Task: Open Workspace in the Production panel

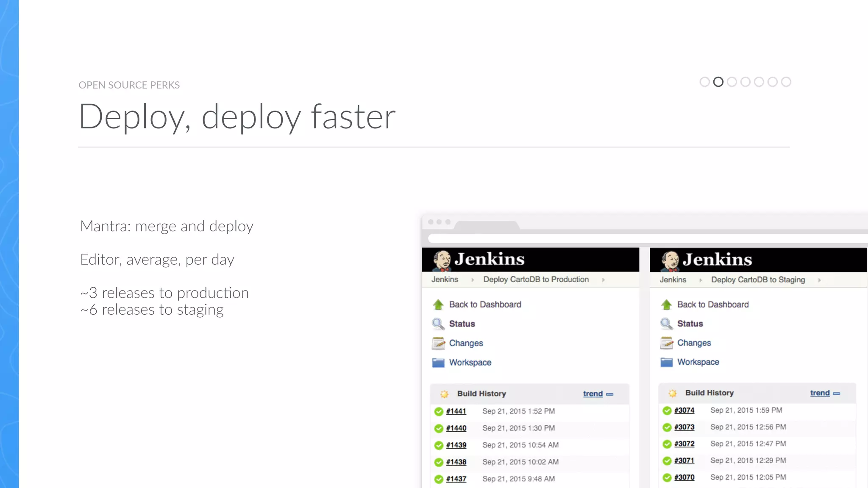Action: point(470,363)
